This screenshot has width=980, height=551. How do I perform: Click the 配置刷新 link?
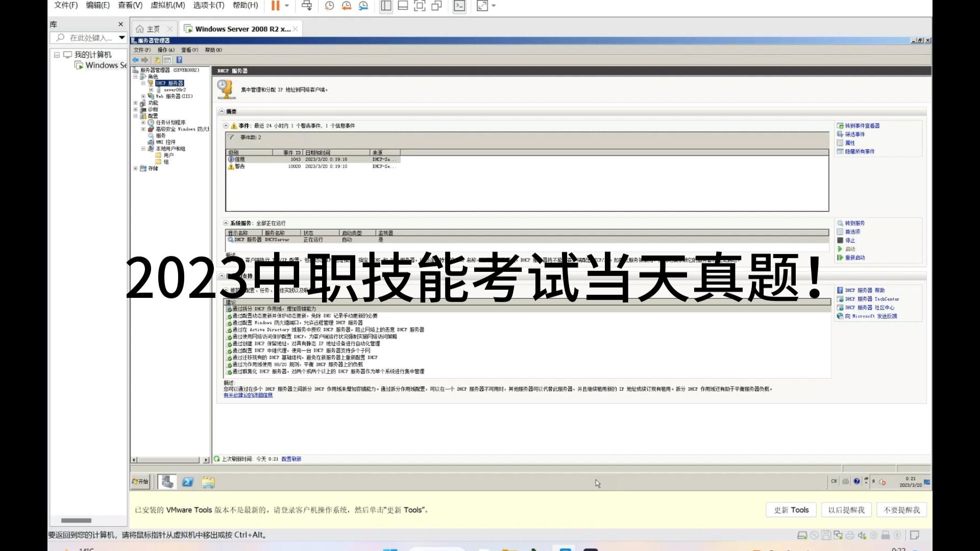tap(291, 459)
